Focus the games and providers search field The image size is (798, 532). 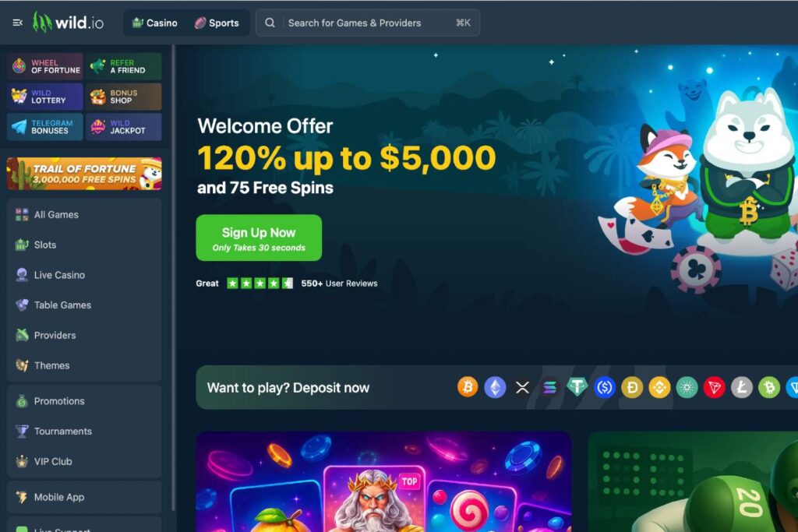coord(368,23)
